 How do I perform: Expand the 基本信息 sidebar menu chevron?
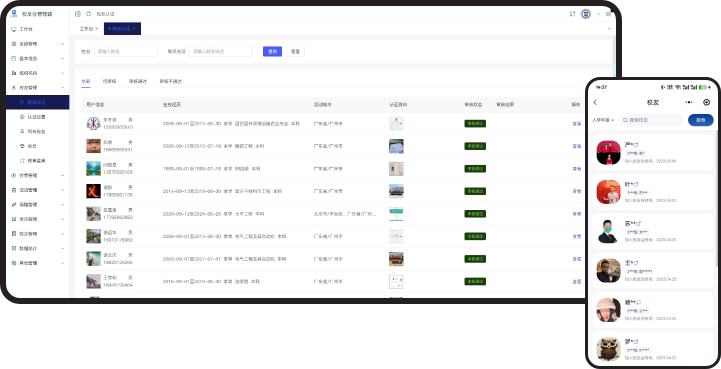(63, 59)
